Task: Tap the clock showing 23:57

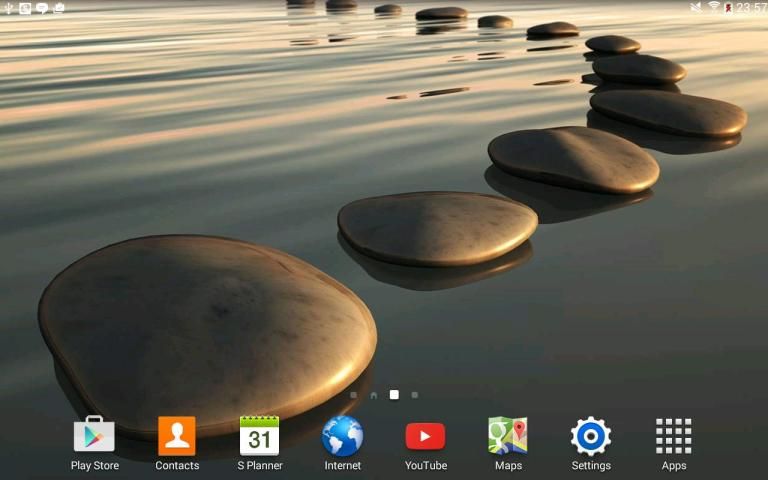Action: [x=752, y=8]
